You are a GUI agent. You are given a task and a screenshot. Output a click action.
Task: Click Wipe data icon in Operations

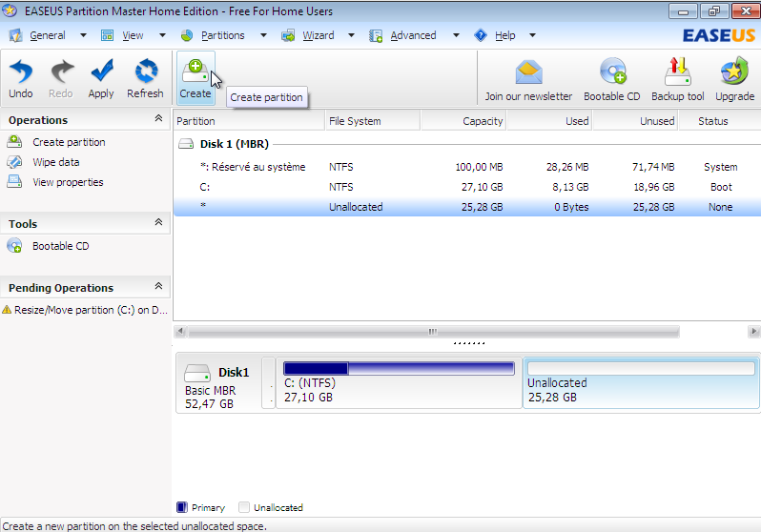click(14, 162)
